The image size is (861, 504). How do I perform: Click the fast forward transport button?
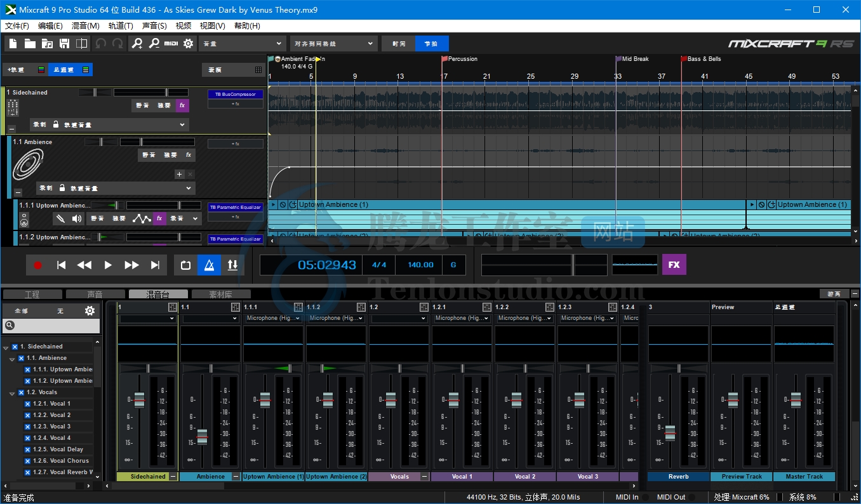pyautogui.click(x=131, y=265)
